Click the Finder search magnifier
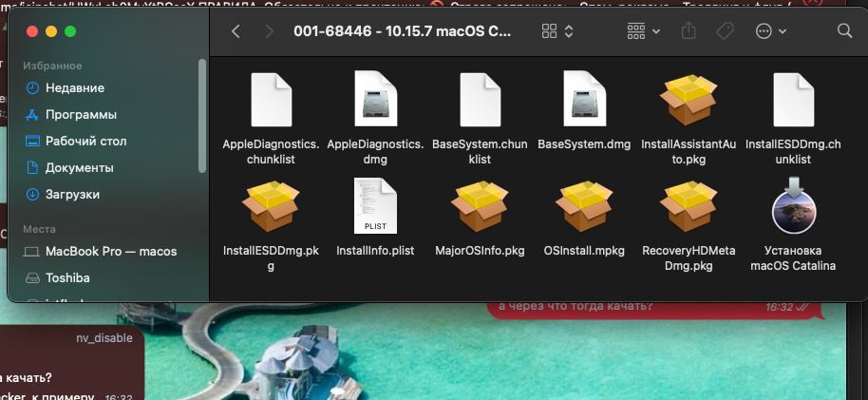 (x=844, y=30)
